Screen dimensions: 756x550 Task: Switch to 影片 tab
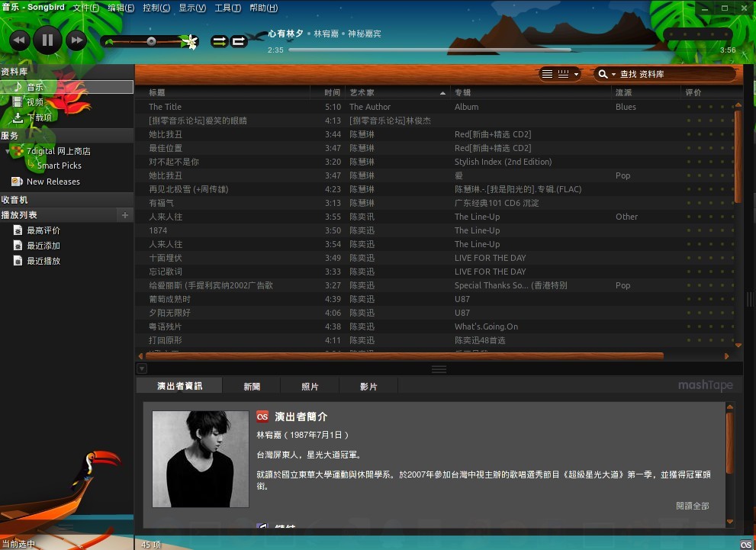tap(368, 386)
